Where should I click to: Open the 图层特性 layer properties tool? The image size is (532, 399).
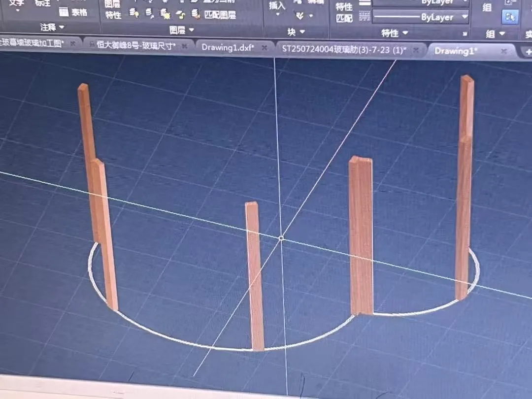(113, 9)
